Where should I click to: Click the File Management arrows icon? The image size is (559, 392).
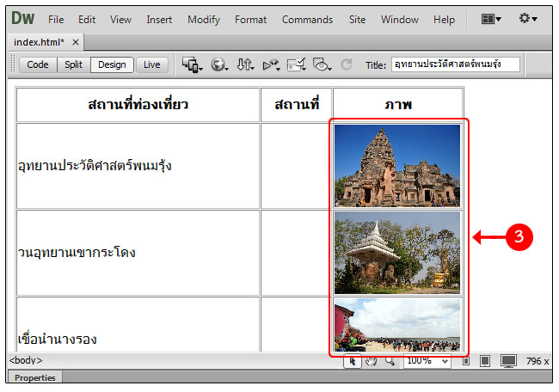pos(245,64)
